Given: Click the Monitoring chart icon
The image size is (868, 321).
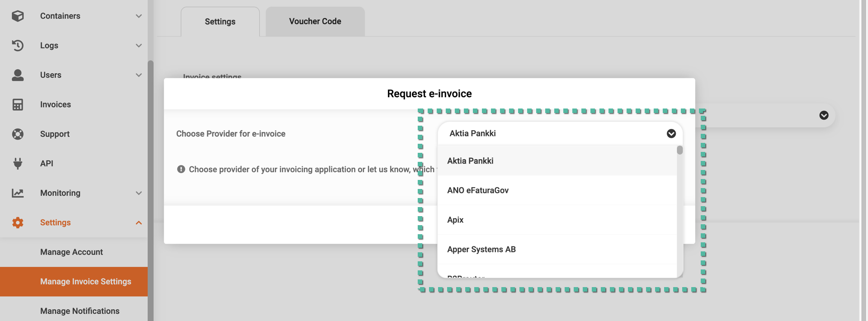Looking at the screenshot, I should coord(18,193).
